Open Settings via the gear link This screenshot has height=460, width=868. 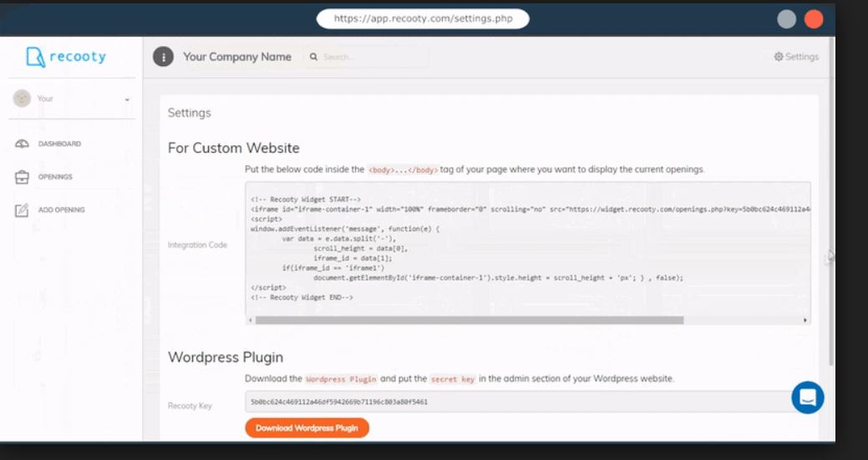tap(796, 57)
